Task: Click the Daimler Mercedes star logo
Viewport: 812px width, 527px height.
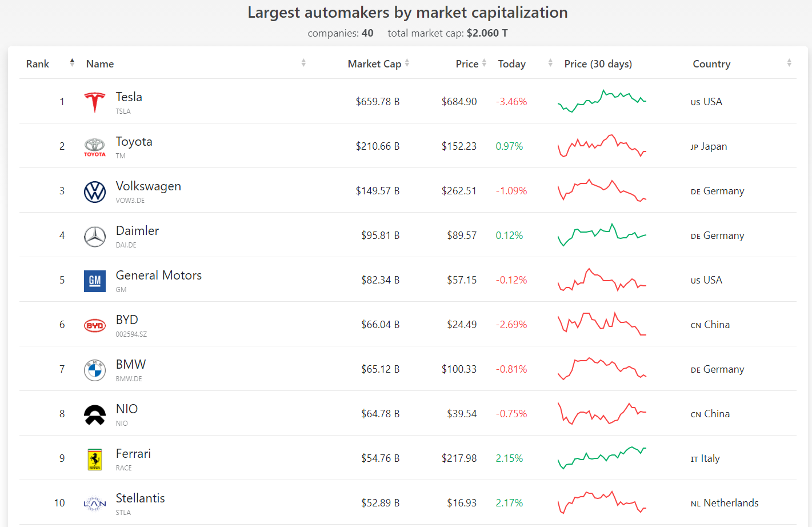Action: coord(95,237)
